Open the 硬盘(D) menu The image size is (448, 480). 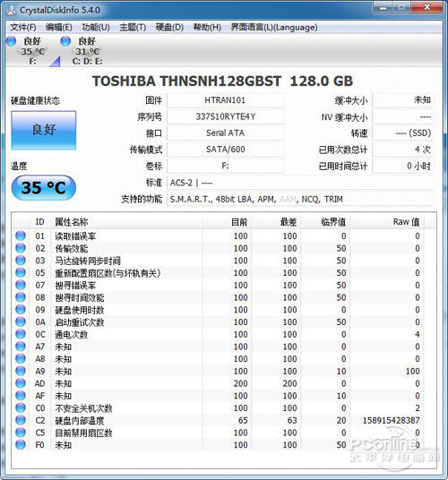click(x=169, y=27)
